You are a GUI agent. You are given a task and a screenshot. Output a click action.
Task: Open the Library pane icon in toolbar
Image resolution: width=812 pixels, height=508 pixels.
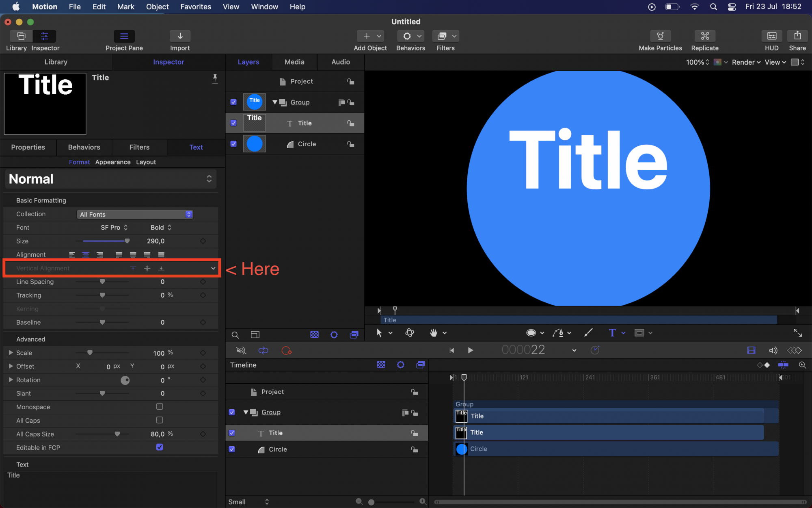[x=21, y=36]
